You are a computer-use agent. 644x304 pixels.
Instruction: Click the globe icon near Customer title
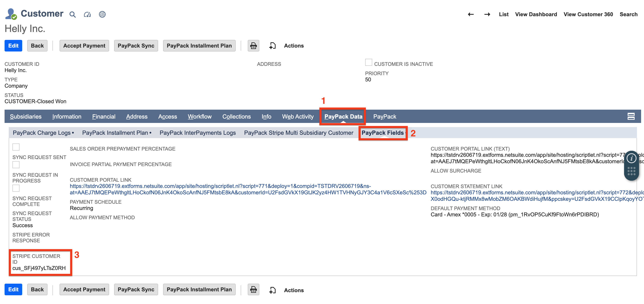102,14
